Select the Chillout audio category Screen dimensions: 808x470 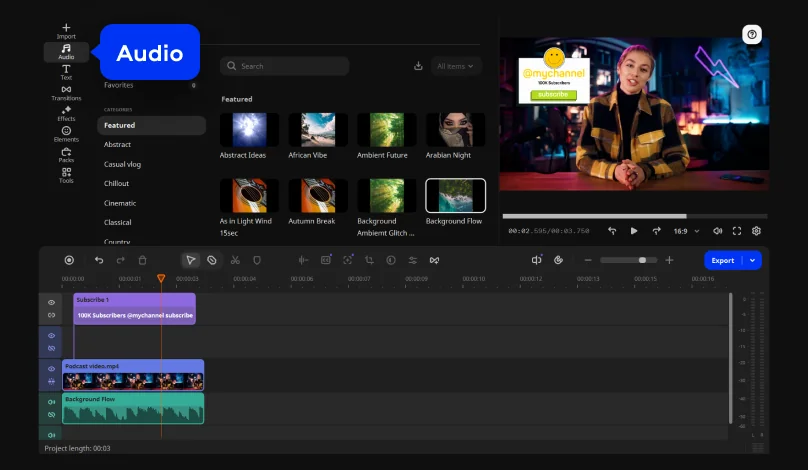[116, 183]
